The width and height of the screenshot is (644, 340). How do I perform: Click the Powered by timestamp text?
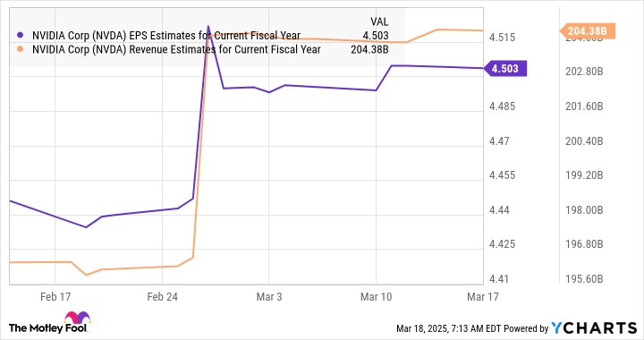472,328
